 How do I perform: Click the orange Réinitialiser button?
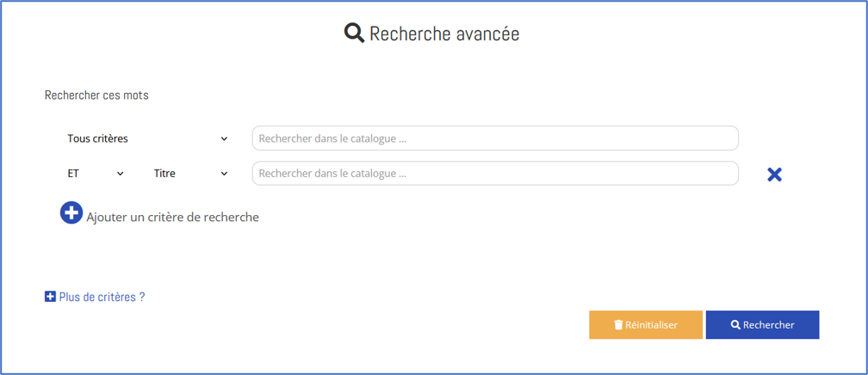tap(646, 324)
